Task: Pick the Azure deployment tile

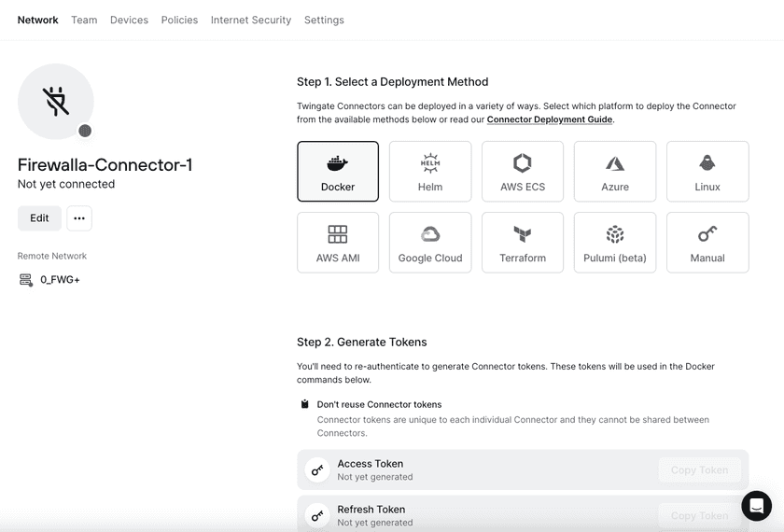Action: (x=615, y=172)
